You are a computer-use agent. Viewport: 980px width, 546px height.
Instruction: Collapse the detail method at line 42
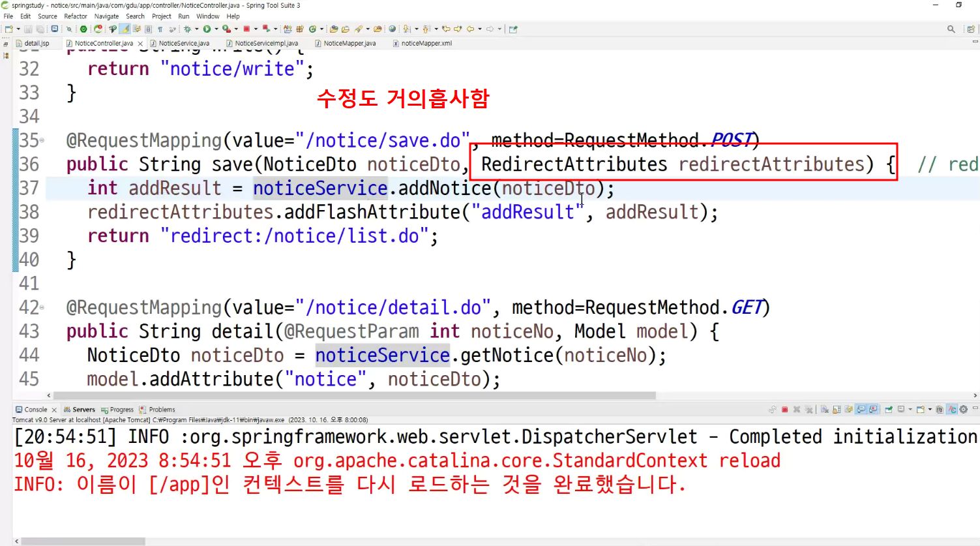(x=42, y=307)
